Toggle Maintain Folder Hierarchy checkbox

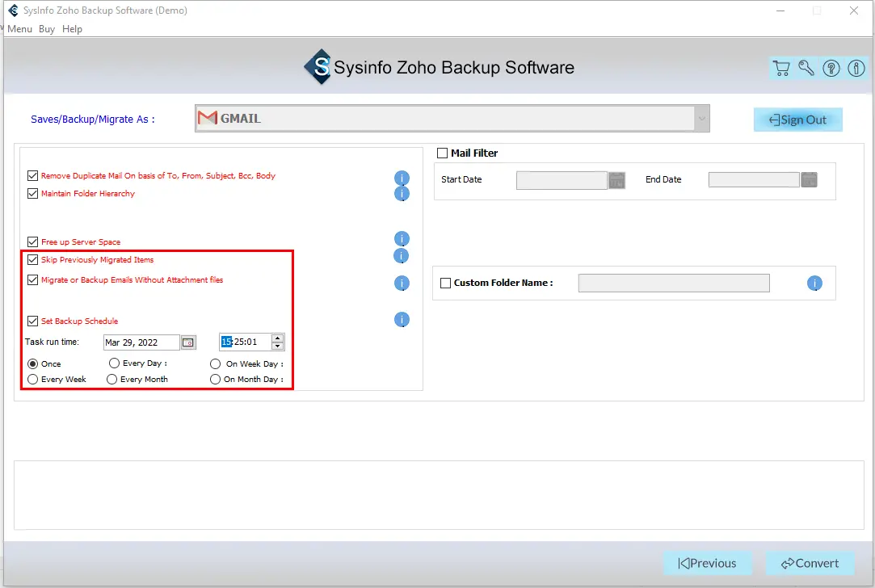coord(32,194)
